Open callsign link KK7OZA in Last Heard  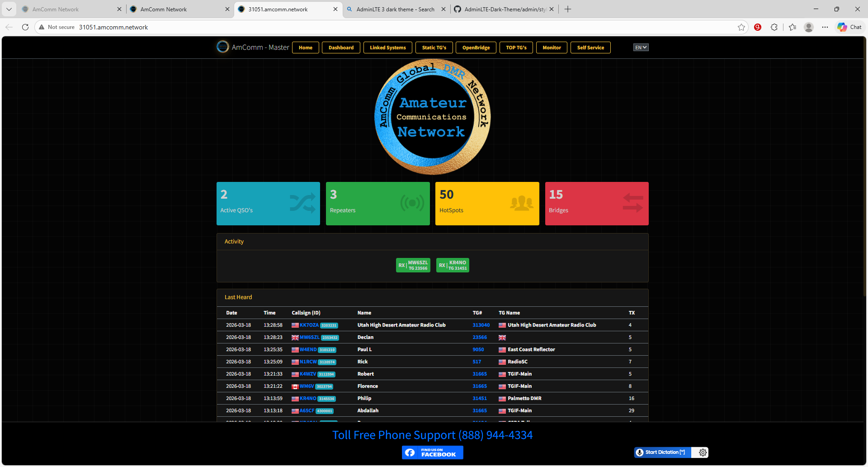309,325
